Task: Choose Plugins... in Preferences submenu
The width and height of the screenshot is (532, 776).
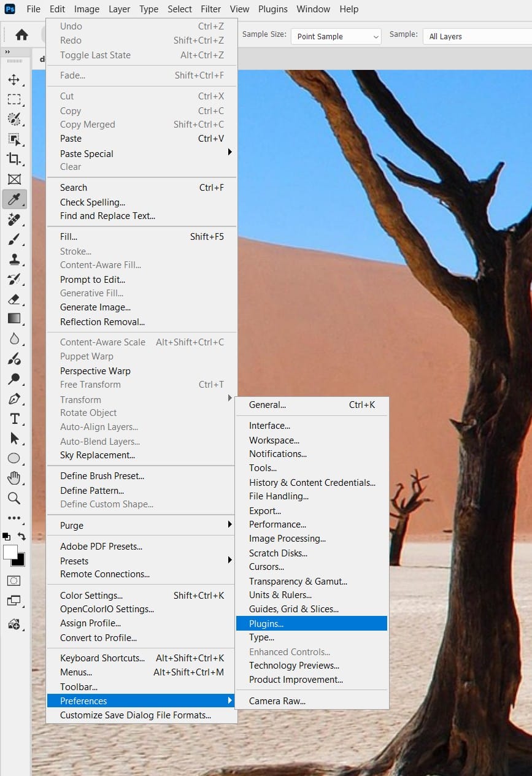Action: [312, 623]
